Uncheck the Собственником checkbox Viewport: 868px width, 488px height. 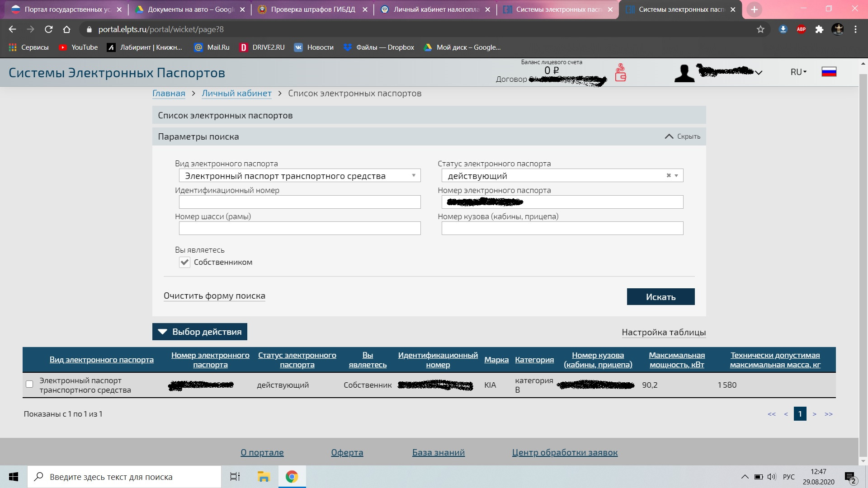tap(184, 262)
